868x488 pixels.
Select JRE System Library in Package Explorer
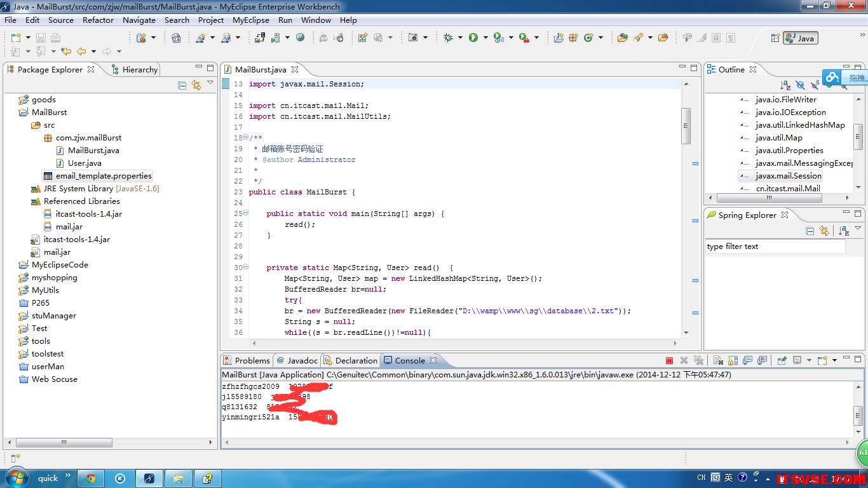(x=101, y=189)
